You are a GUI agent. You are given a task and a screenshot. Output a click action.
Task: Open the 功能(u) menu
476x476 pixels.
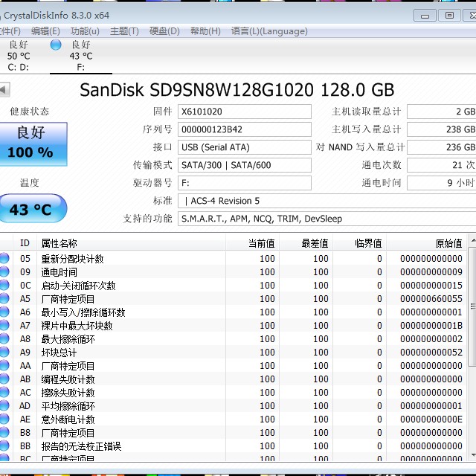[85, 31]
